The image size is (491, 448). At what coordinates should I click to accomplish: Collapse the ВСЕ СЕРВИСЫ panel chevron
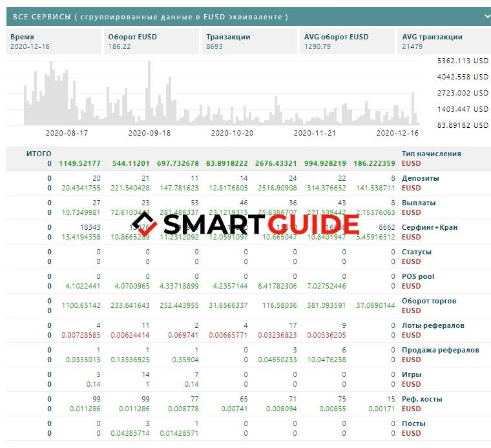487,16
